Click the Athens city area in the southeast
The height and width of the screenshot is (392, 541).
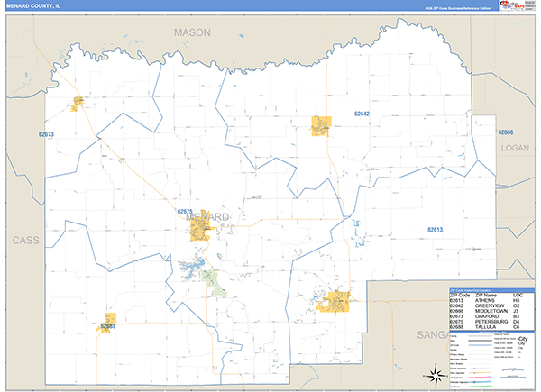pyautogui.click(x=336, y=302)
